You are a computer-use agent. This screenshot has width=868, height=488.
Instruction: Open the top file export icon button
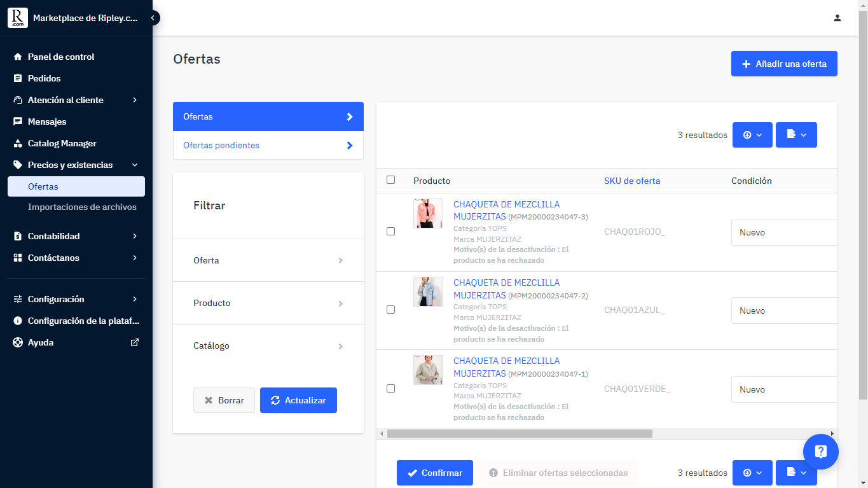point(796,135)
